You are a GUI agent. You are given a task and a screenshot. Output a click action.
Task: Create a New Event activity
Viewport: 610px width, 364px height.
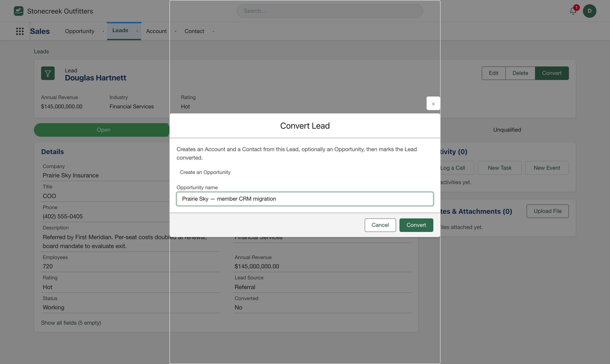tap(547, 168)
